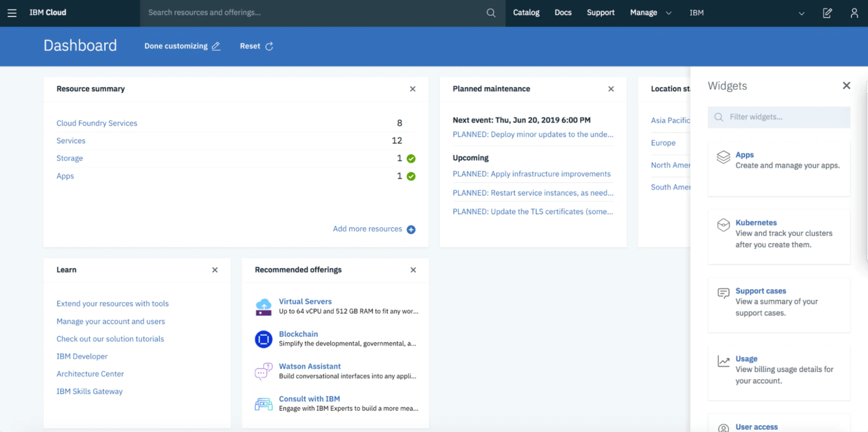This screenshot has height=432, width=868.
Task: Click the Usage chart icon
Action: 723,360
